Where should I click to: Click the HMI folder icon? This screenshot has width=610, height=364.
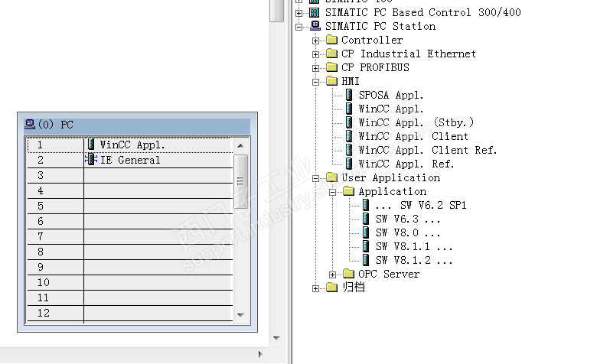point(332,81)
